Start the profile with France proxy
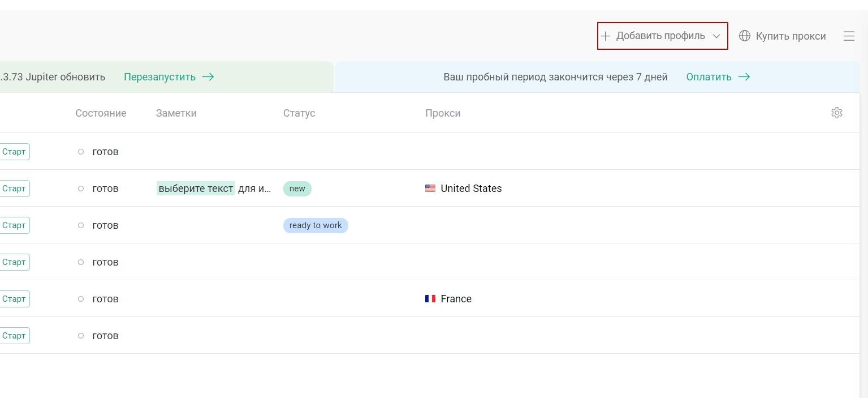Viewport: 868px width, 398px height. point(14,299)
